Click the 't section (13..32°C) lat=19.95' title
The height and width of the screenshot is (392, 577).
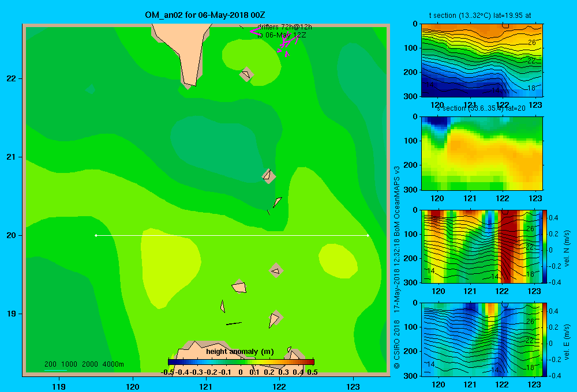coord(480,16)
